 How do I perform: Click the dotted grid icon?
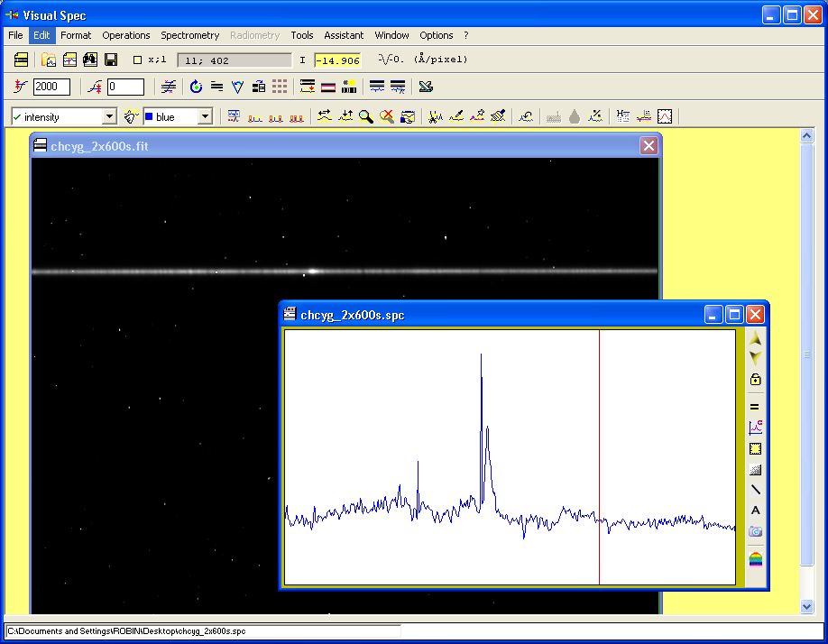click(280, 87)
